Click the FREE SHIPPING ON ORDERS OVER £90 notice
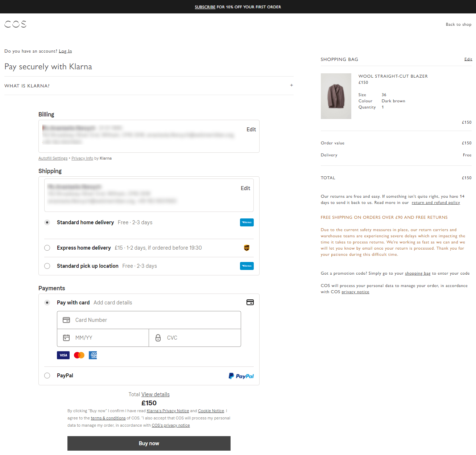 [x=384, y=217]
